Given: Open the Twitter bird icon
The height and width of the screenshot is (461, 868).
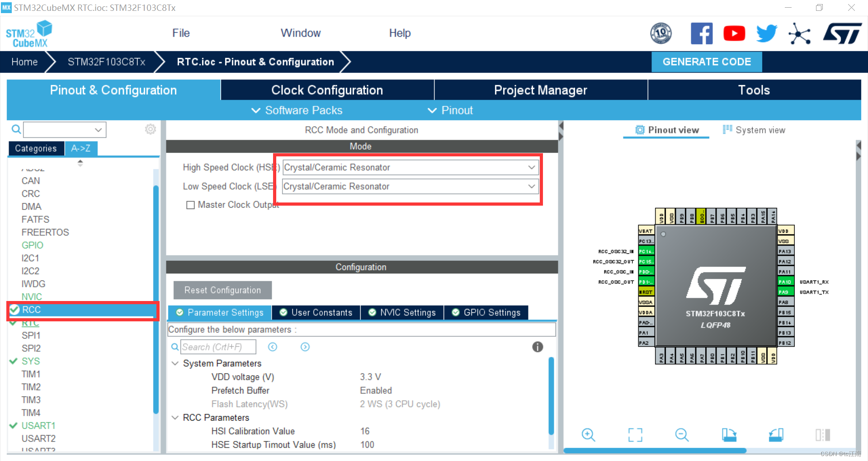Looking at the screenshot, I should click(767, 33).
